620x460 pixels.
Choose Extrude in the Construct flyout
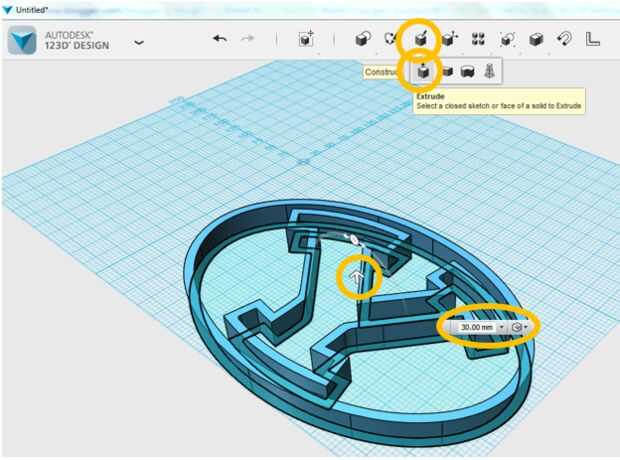(423, 72)
